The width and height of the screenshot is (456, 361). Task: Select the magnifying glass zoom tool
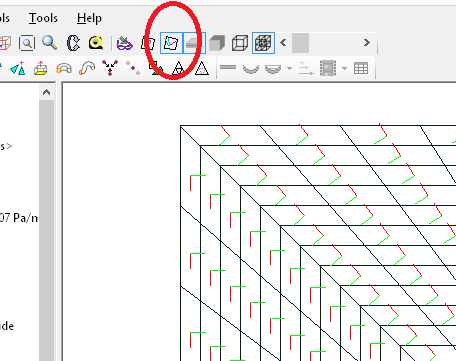pyautogui.click(x=49, y=43)
